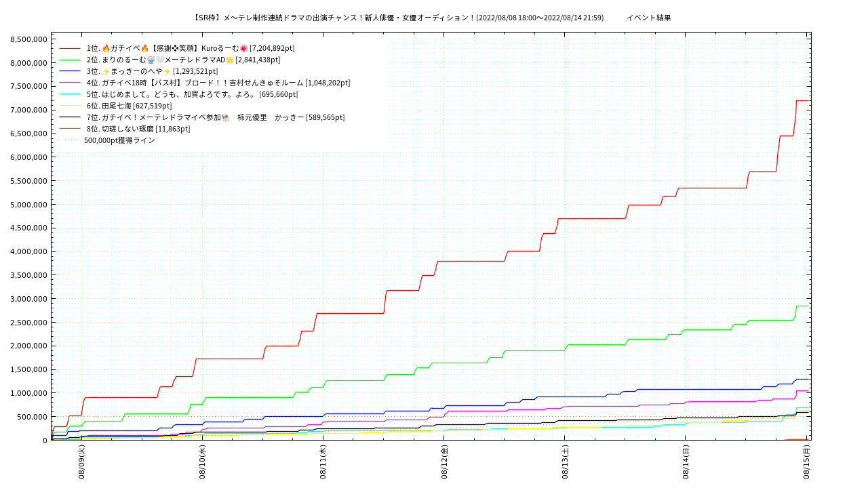
Task: Select the 7位 柿元優里 かっきー legend entry
Action: [216, 117]
